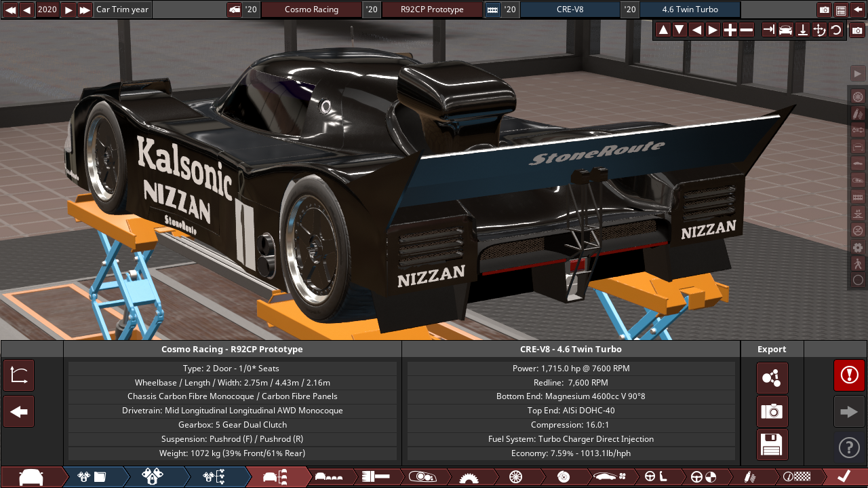Open paint brush tab in bottom bar
The width and height of the screenshot is (868, 488).
pyautogui.click(x=374, y=476)
